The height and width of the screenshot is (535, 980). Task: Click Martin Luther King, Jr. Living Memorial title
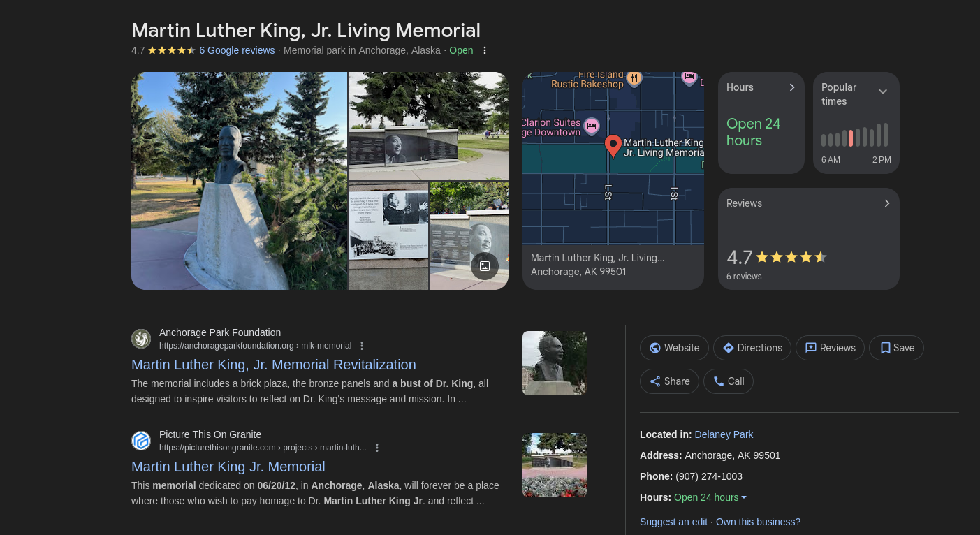(x=306, y=30)
